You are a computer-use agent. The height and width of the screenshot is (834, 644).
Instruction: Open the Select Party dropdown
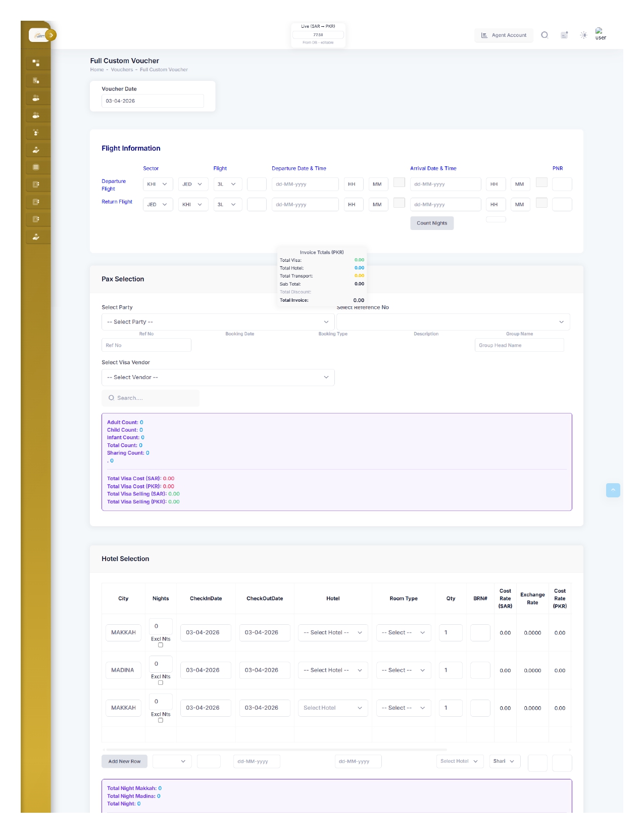tap(218, 322)
